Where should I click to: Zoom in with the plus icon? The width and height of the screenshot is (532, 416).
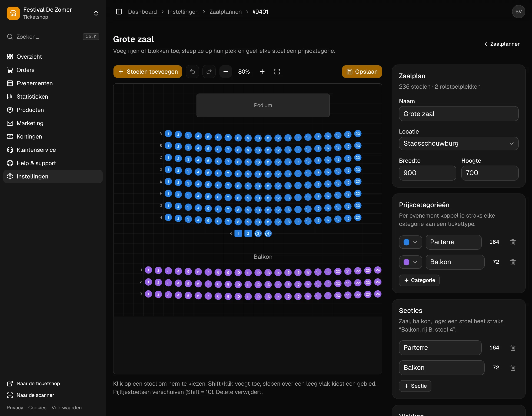262,72
